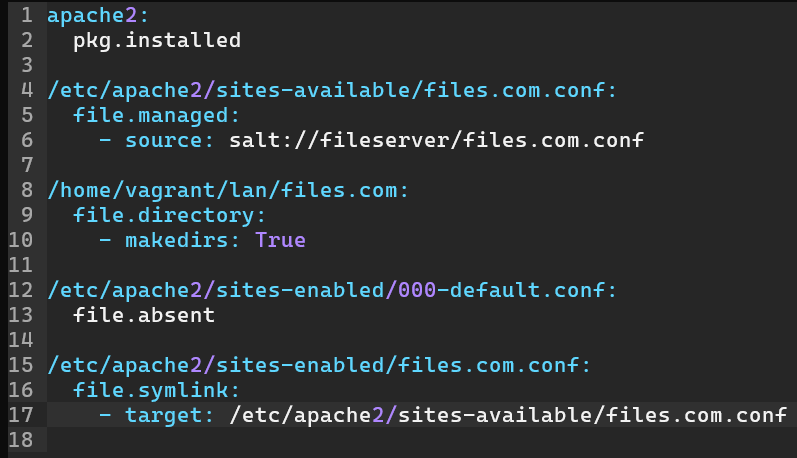The width and height of the screenshot is (797, 458).
Task: Click the "True" value on line 10
Action: pyautogui.click(x=280, y=240)
